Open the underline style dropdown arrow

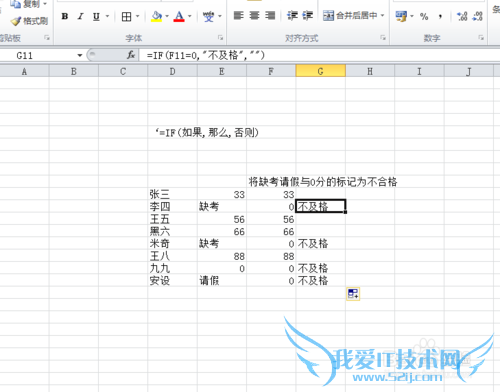point(107,16)
